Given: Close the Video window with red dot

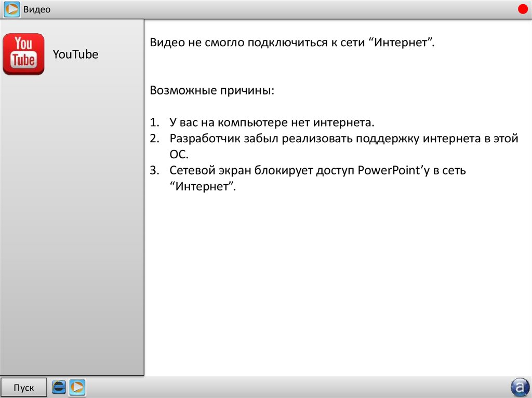Looking at the screenshot, I should pos(522,9).
